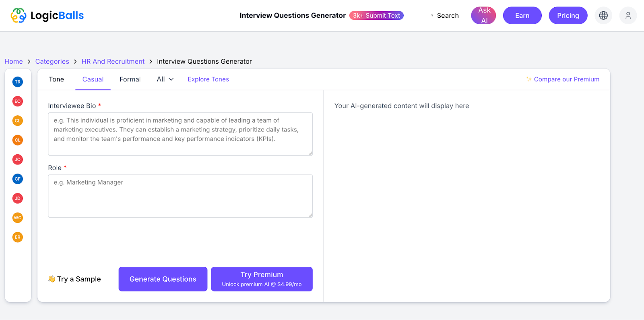Click the EO sidebar circle icon
Viewport: 644px width, 320px height.
[x=18, y=101]
